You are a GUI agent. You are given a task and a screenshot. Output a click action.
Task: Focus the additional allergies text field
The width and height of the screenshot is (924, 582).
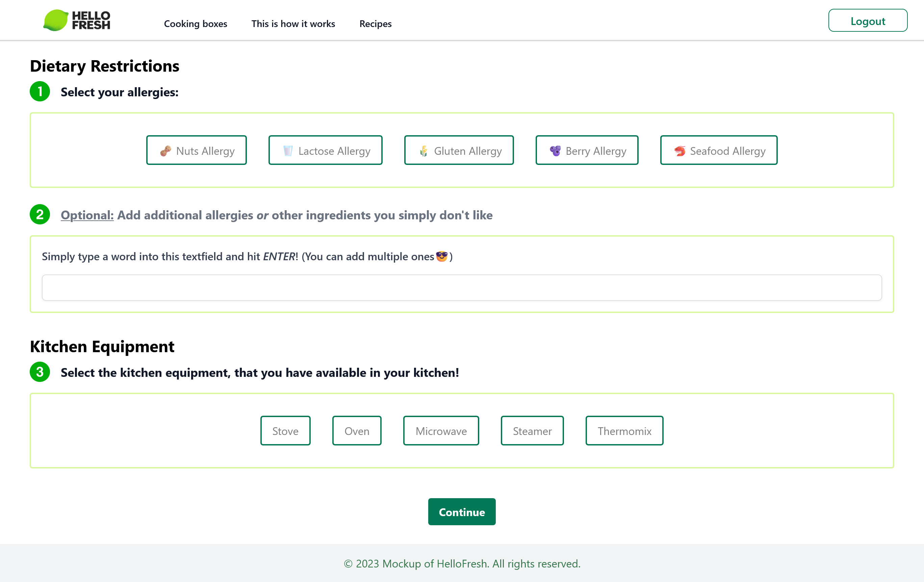point(462,288)
